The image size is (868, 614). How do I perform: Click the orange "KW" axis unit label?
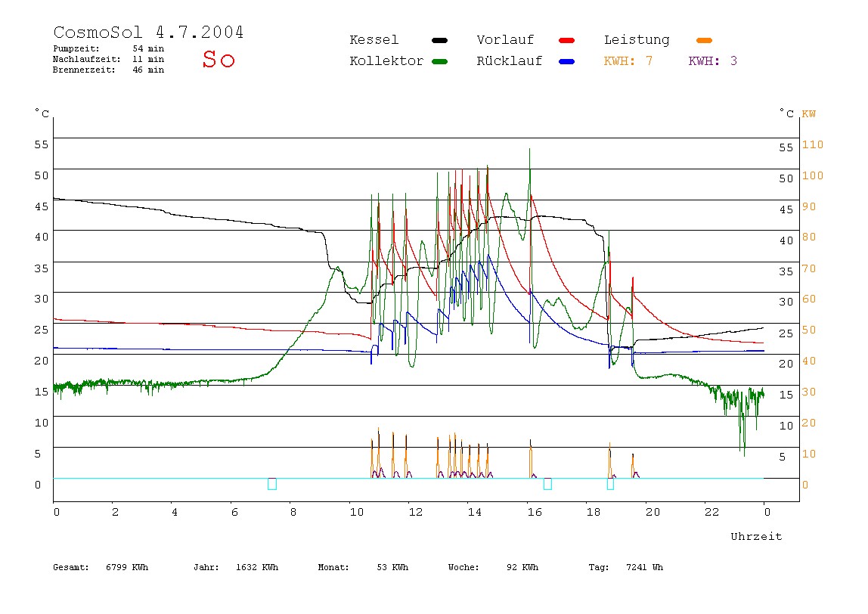point(809,114)
